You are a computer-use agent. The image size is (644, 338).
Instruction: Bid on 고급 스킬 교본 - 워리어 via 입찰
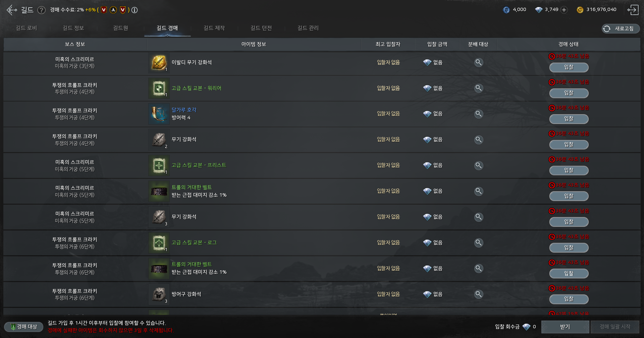tap(569, 93)
